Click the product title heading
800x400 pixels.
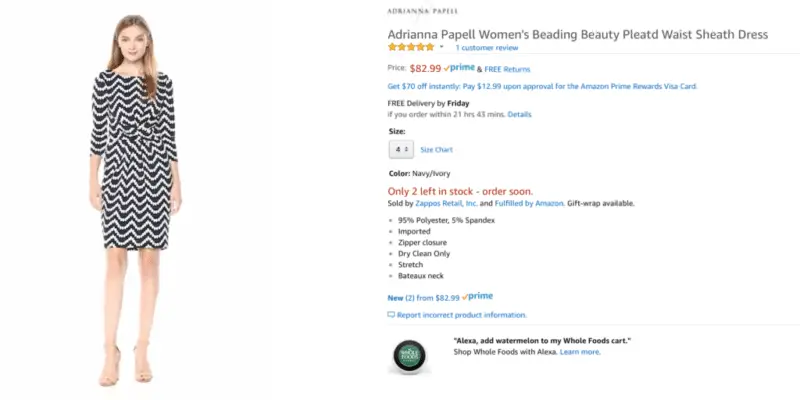tap(578, 35)
